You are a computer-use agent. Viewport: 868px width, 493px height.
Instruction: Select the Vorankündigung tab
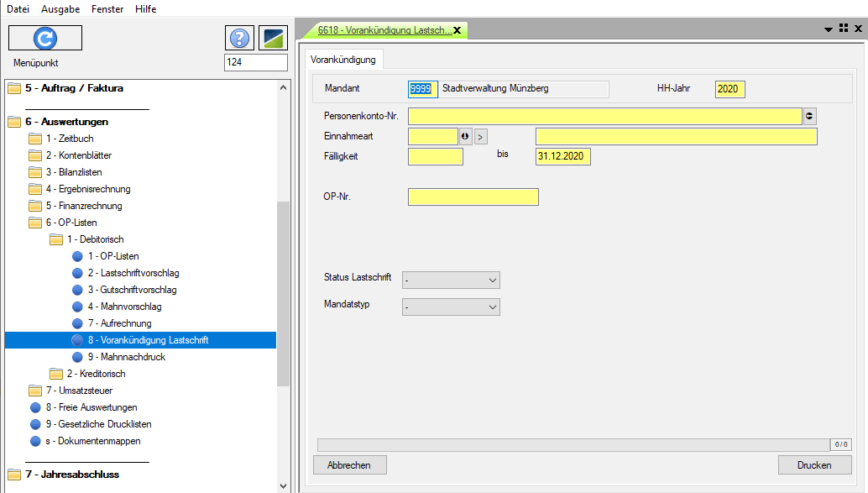coord(343,60)
